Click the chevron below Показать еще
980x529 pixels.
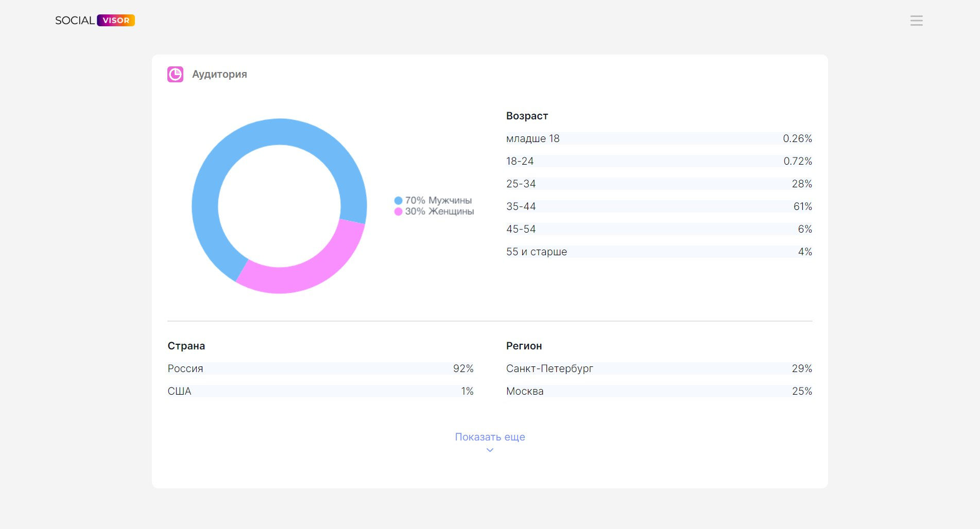tap(490, 450)
